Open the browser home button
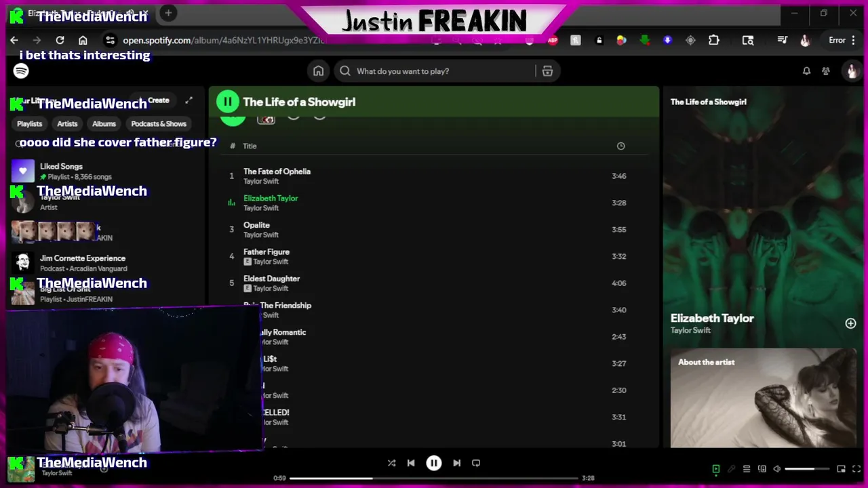This screenshot has height=488, width=868. point(83,40)
